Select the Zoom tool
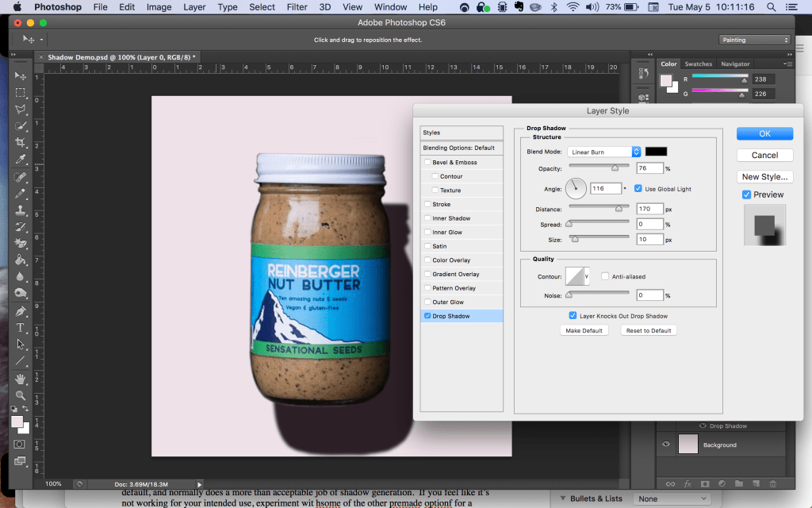The height and width of the screenshot is (508, 812). (21, 394)
